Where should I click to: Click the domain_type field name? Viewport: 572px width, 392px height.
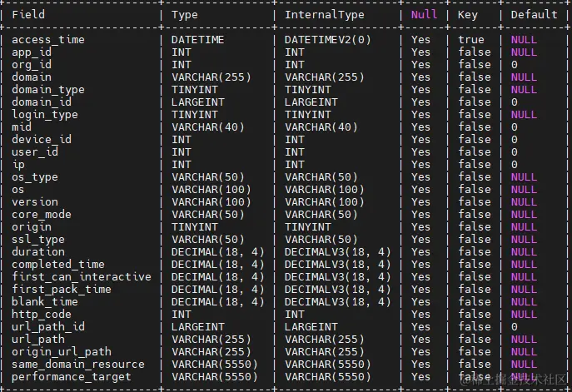48,89
